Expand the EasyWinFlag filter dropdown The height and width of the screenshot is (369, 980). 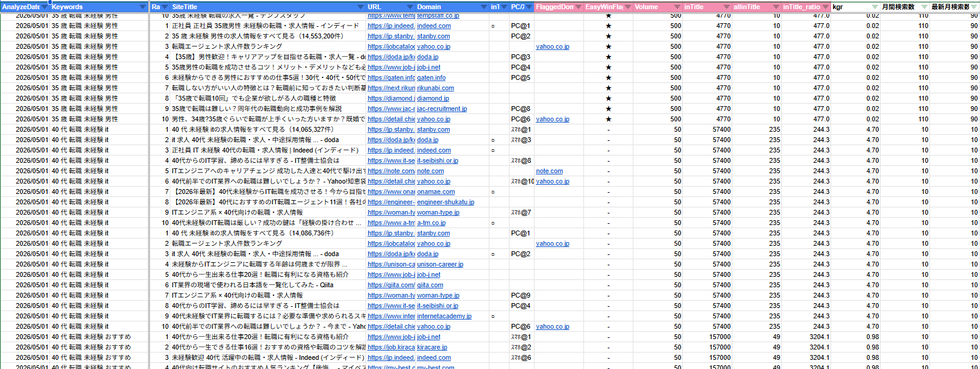pos(627,7)
